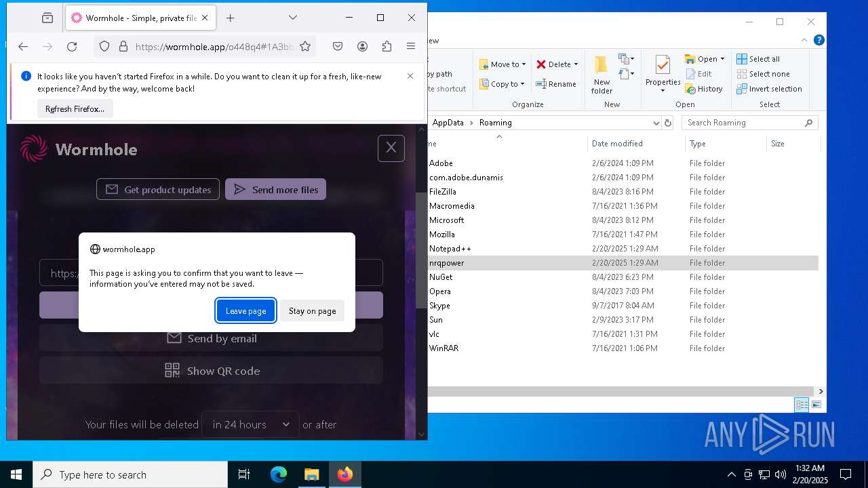Expand the Open dropdown in ribbon
868x488 pixels.
click(722, 59)
